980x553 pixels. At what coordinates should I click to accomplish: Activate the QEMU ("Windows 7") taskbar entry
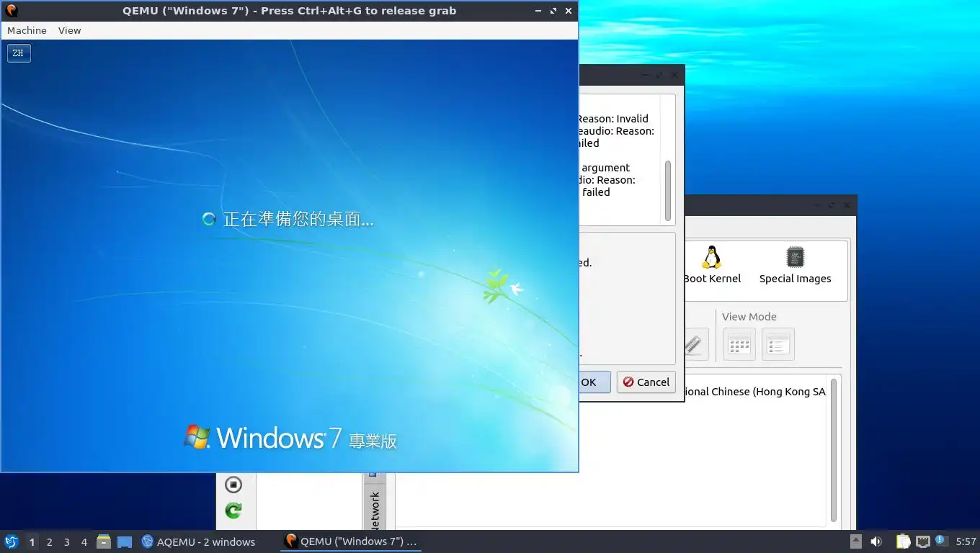point(351,541)
